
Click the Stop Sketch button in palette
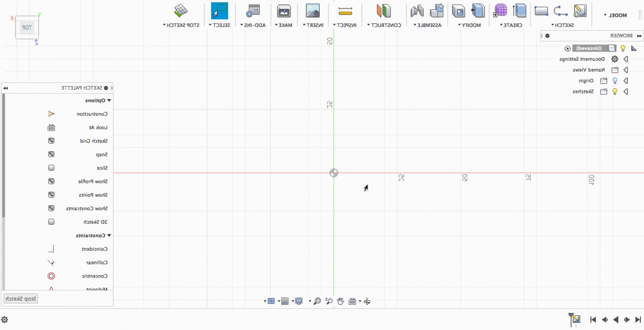tap(21, 299)
